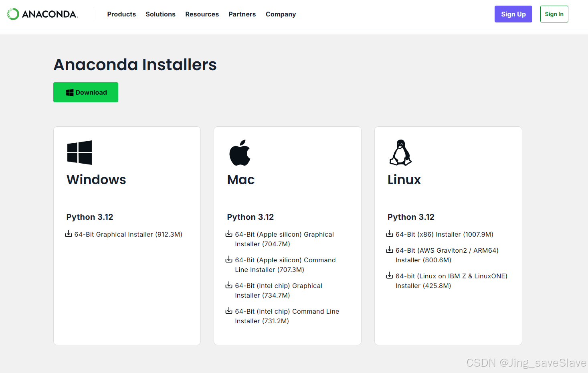Viewport: 588px width, 373px height.
Task: Click the download icon beside Apple silicon Command Line Installer
Action: pyautogui.click(x=229, y=259)
